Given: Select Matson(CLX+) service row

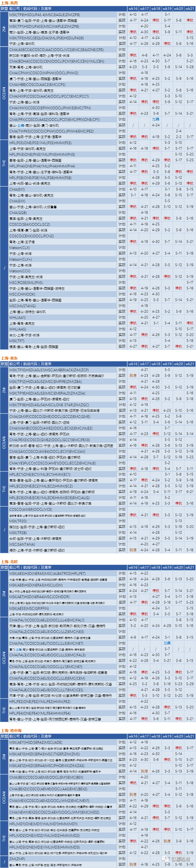Looking at the screenshot, I should (63, 259).
